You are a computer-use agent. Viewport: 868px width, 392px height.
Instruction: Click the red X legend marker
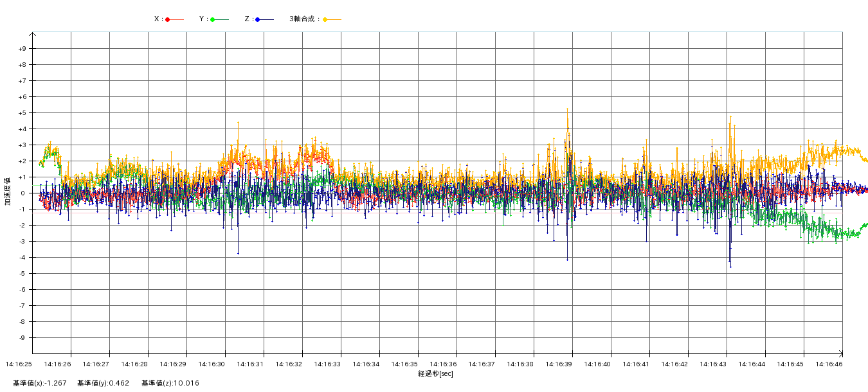pyautogui.click(x=168, y=19)
